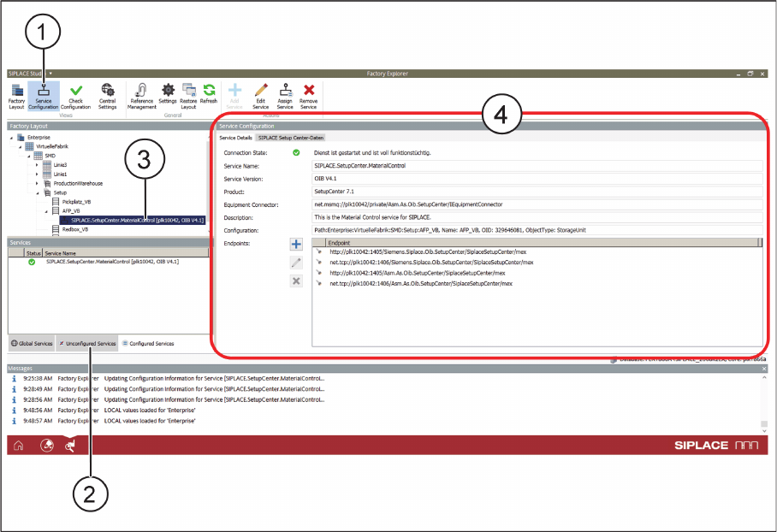Open SIPLACE Studio dropdown arrow

point(50,74)
